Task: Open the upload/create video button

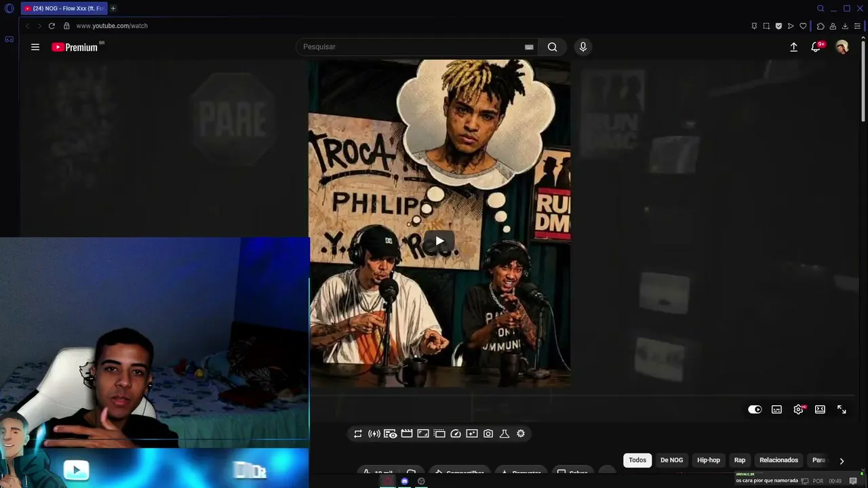Action: (x=793, y=47)
